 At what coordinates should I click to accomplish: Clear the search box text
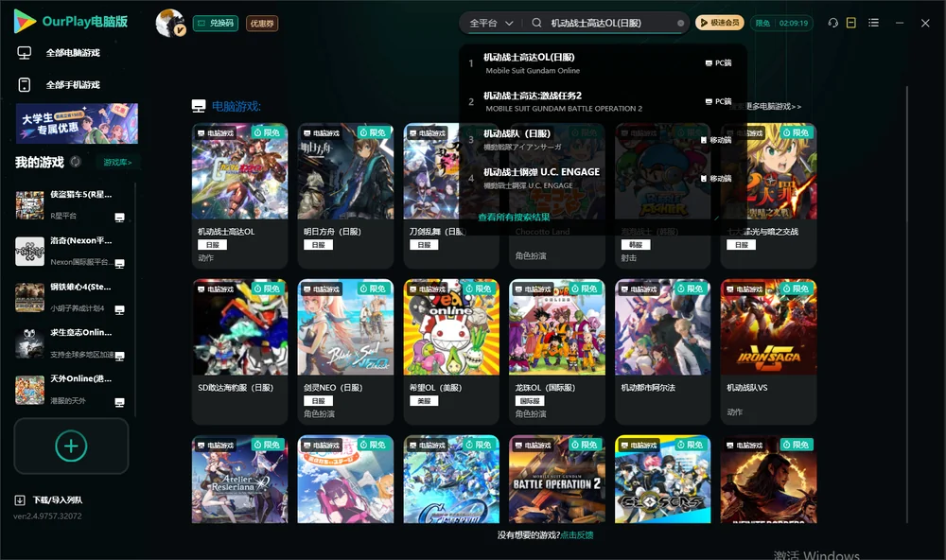pyautogui.click(x=680, y=23)
